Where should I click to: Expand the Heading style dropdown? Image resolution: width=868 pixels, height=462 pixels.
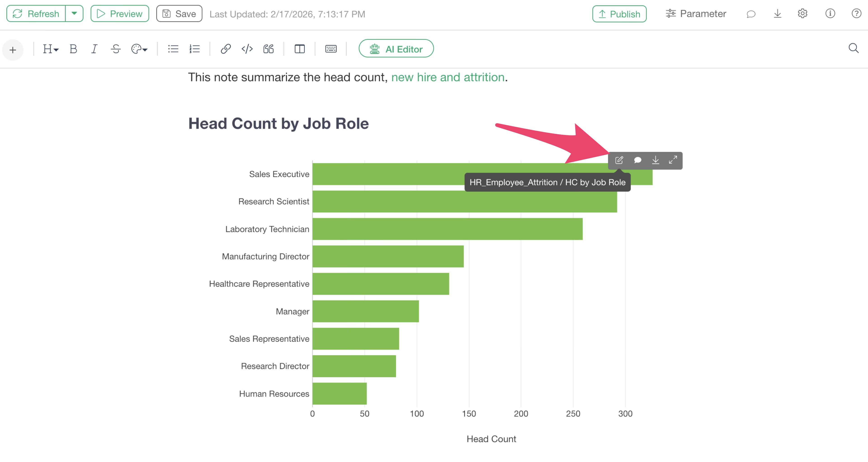(x=51, y=49)
